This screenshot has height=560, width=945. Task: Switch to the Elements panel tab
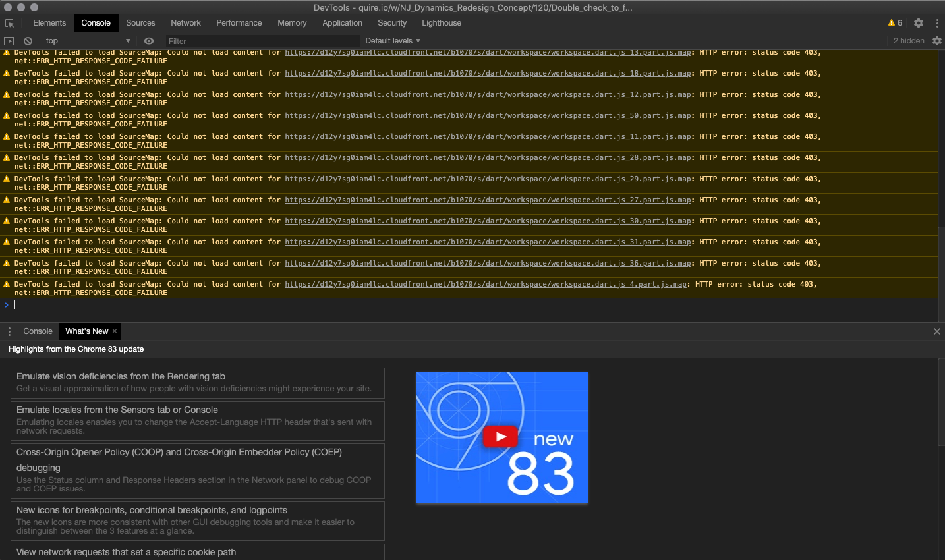[49, 23]
